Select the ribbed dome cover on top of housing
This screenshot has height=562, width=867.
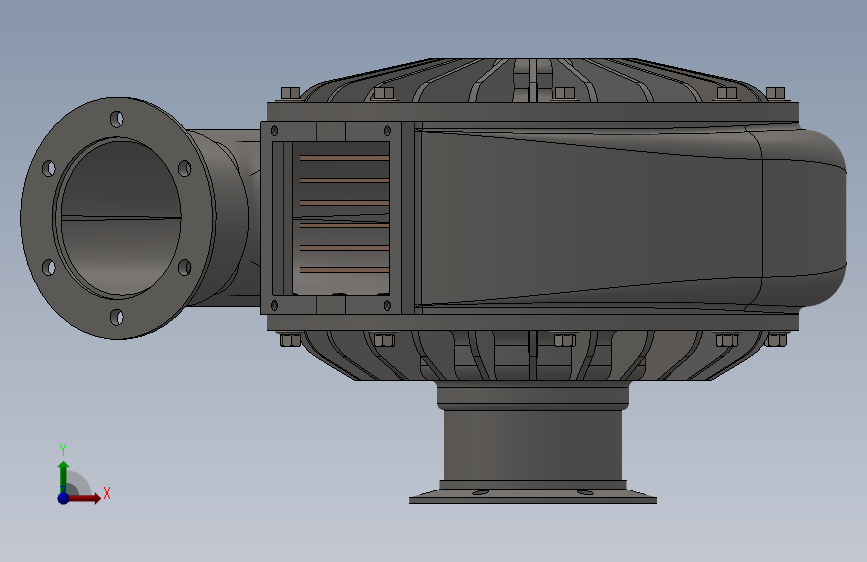pos(534,80)
